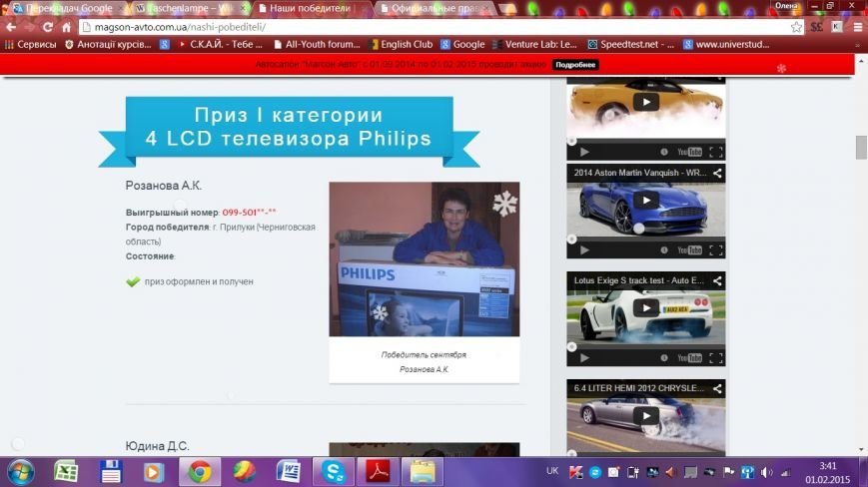Image resolution: width=868 pixels, height=487 pixels.
Task: Click small play control under Lotus Exige video
Action: click(x=584, y=358)
